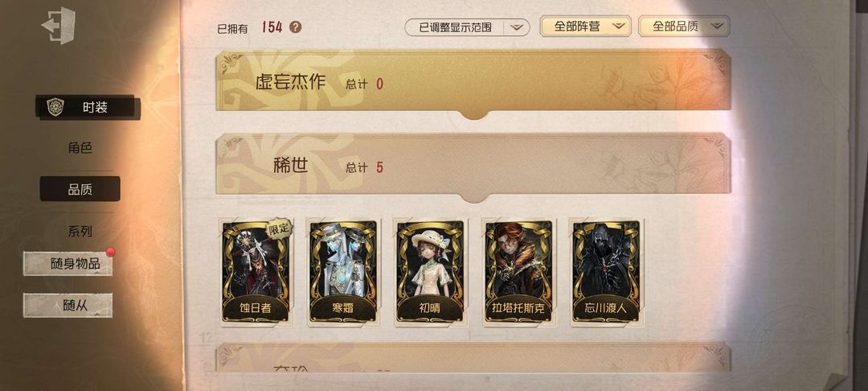Image resolution: width=868 pixels, height=391 pixels.
Task: Collapse the 虚妄杰作 section header
Action: point(473,82)
